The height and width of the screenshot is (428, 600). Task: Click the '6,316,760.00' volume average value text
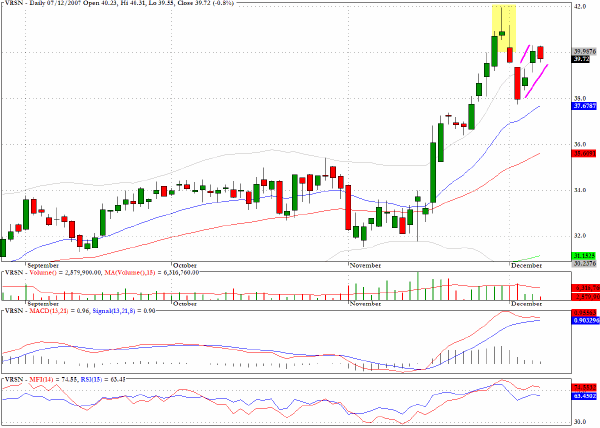(x=181, y=273)
